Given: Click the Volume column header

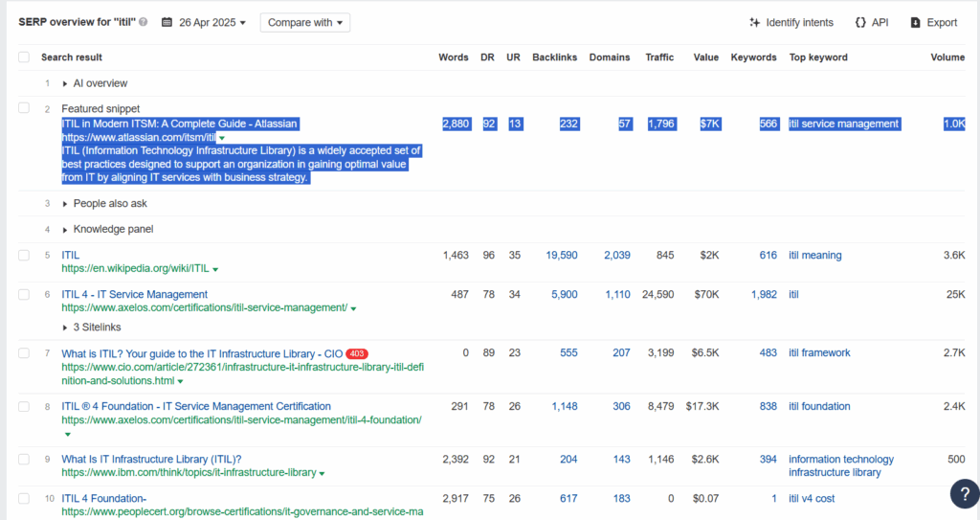Looking at the screenshot, I should click(x=947, y=57).
